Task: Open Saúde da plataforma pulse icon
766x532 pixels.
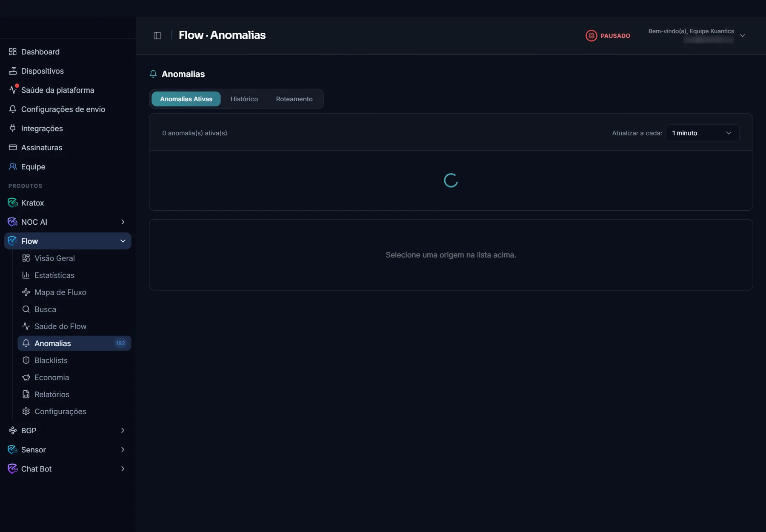Action: point(13,90)
